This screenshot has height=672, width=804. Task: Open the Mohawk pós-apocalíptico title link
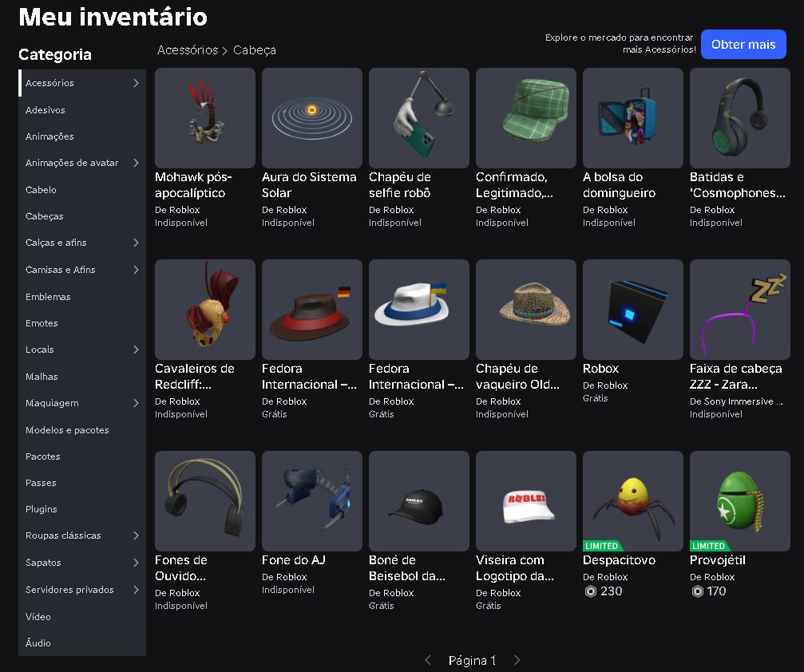point(193,185)
